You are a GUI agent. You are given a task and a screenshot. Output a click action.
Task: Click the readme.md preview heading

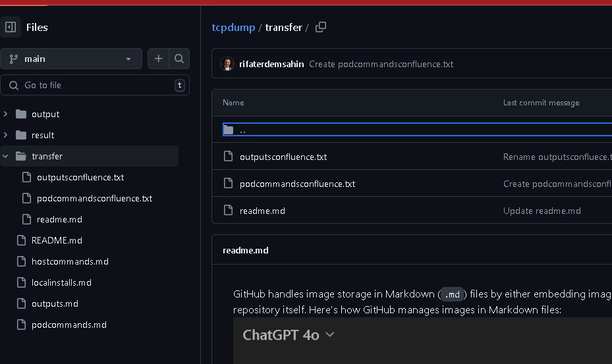click(x=246, y=250)
